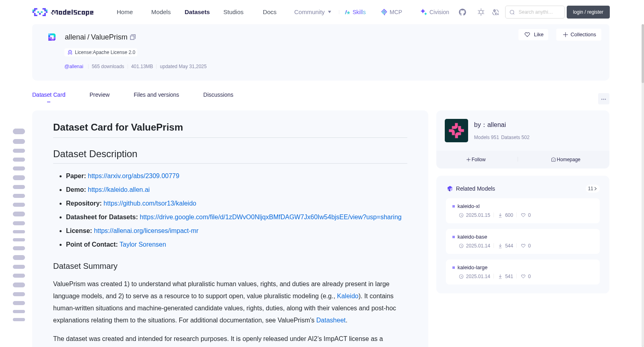Go to the Home nav item
Screen dimensions: 644x347
125,12
